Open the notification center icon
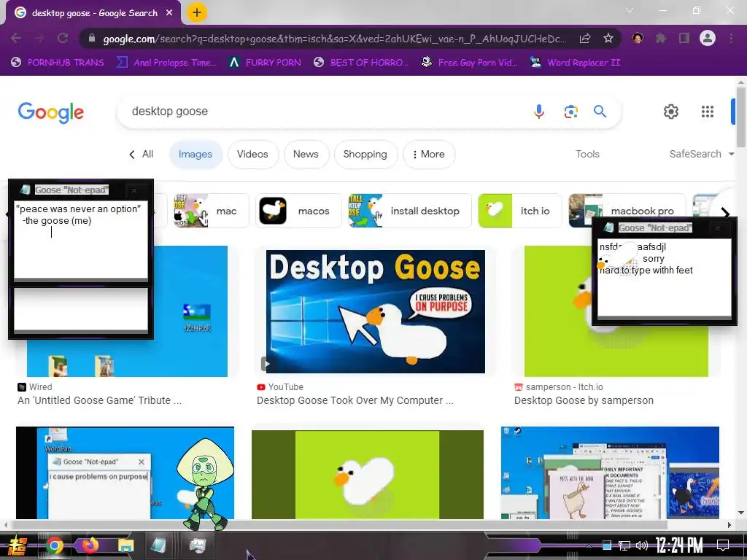The image size is (747, 560). coord(723,545)
